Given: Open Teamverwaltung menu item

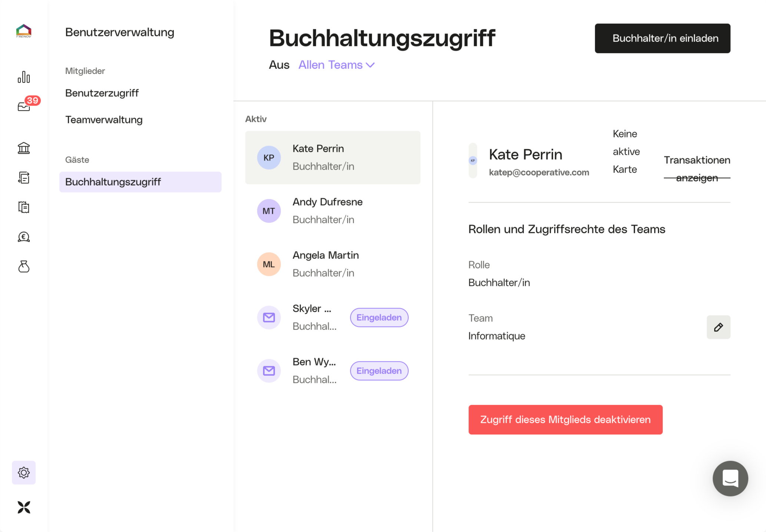Looking at the screenshot, I should click(x=104, y=120).
